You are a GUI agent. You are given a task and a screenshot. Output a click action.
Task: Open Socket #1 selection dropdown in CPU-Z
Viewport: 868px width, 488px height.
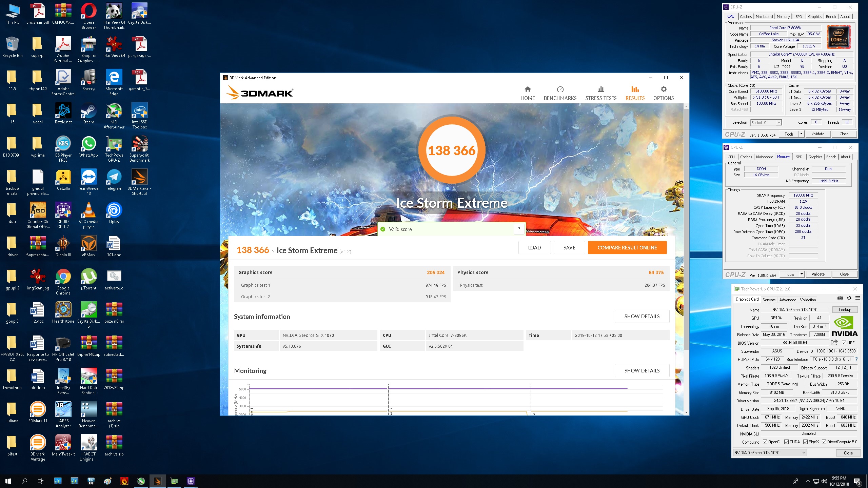pos(766,122)
